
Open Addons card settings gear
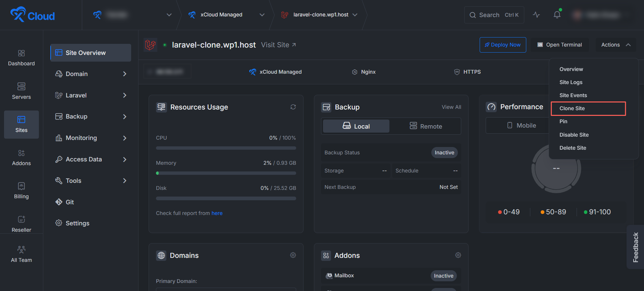tap(458, 255)
